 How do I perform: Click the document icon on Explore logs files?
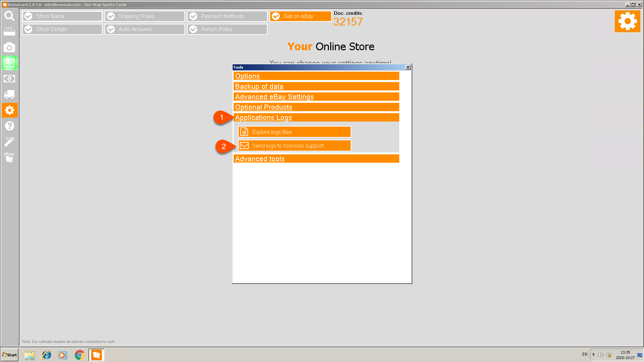click(x=244, y=132)
